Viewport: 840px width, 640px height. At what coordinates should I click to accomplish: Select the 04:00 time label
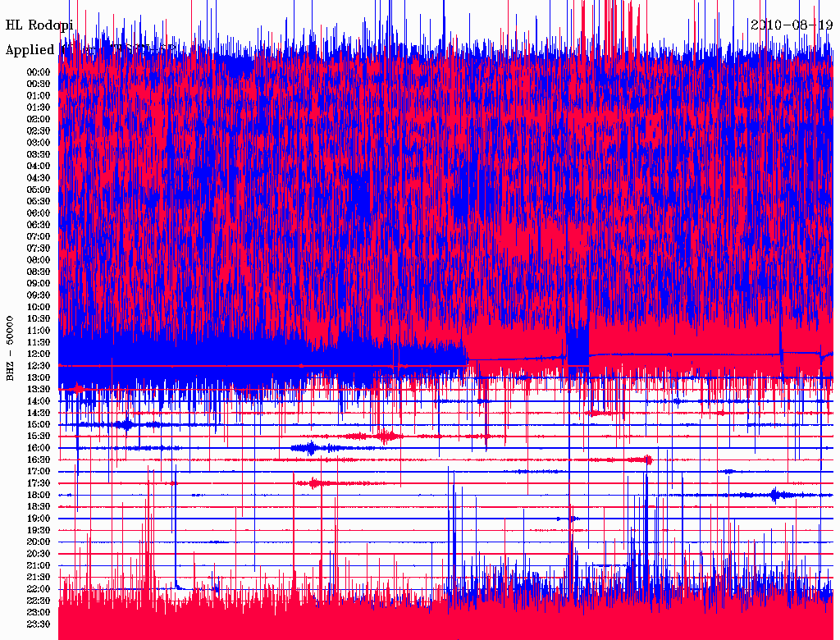pos(39,167)
